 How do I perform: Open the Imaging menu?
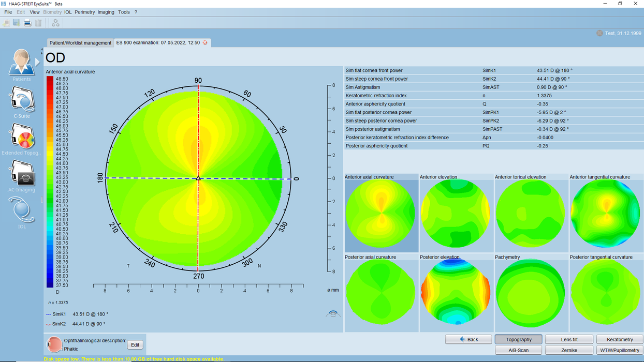106,12
